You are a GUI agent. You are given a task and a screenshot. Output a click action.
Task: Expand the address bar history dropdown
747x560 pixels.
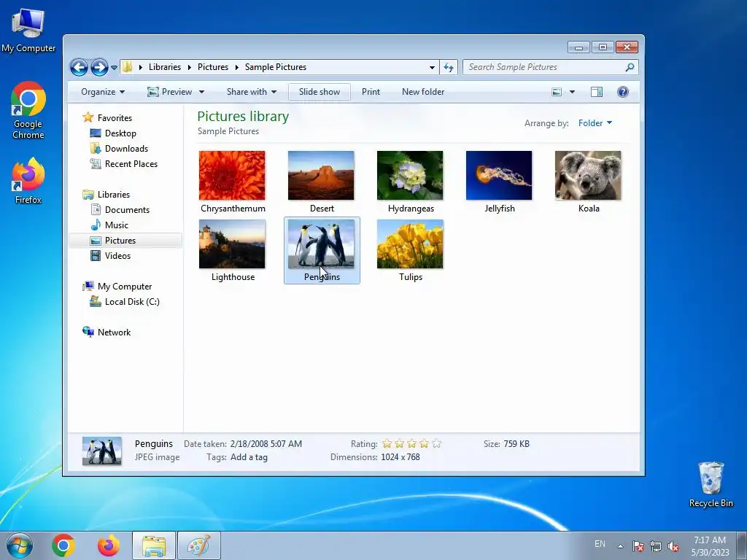click(432, 68)
